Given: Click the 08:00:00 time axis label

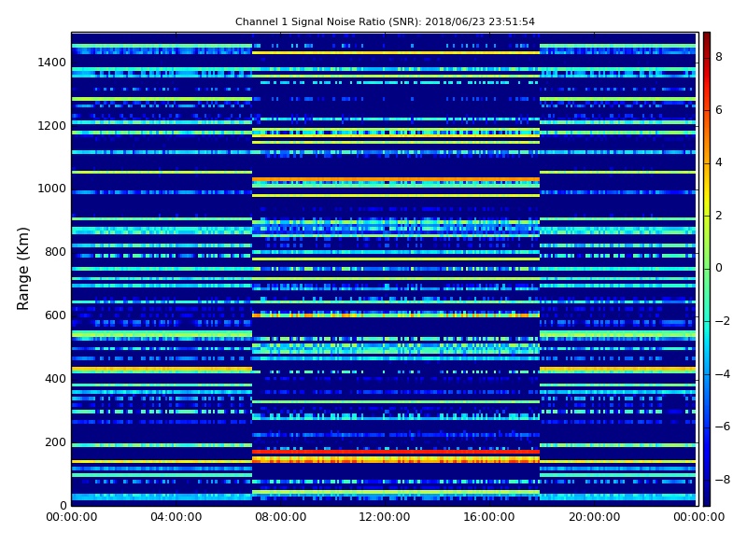Looking at the screenshot, I should tap(281, 517).
